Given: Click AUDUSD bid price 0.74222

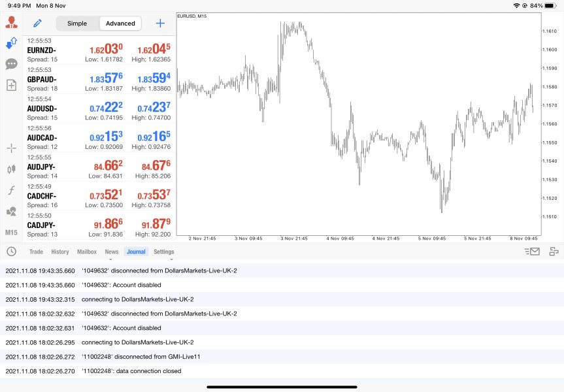Looking at the screenshot, I should click(x=106, y=107).
